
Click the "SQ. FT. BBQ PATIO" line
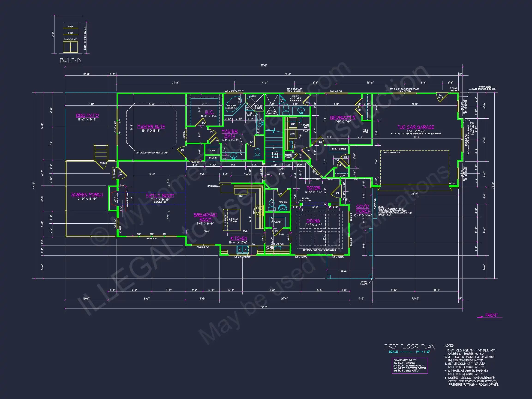(x=406, y=371)
